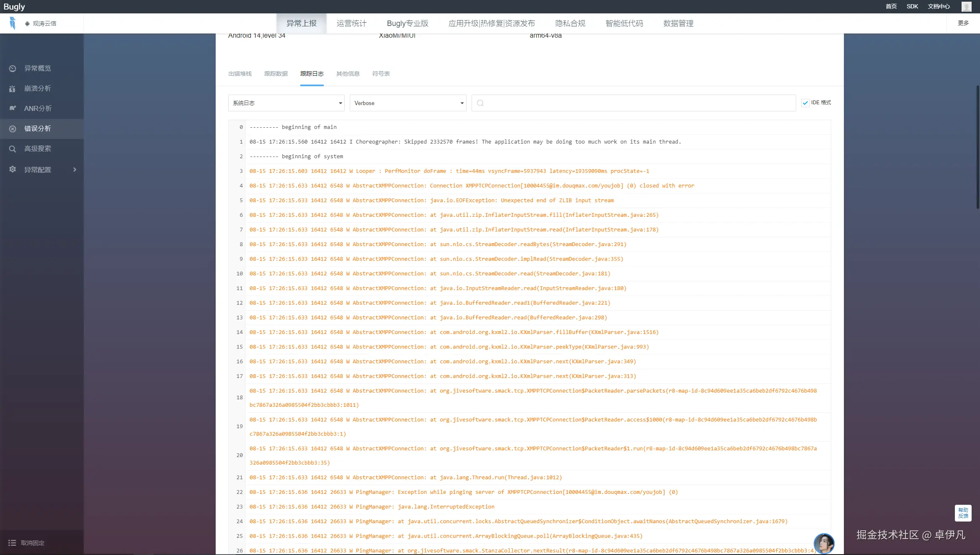Click the 异常配置 gear icon
This screenshot has height=555, width=980.
[13, 169]
